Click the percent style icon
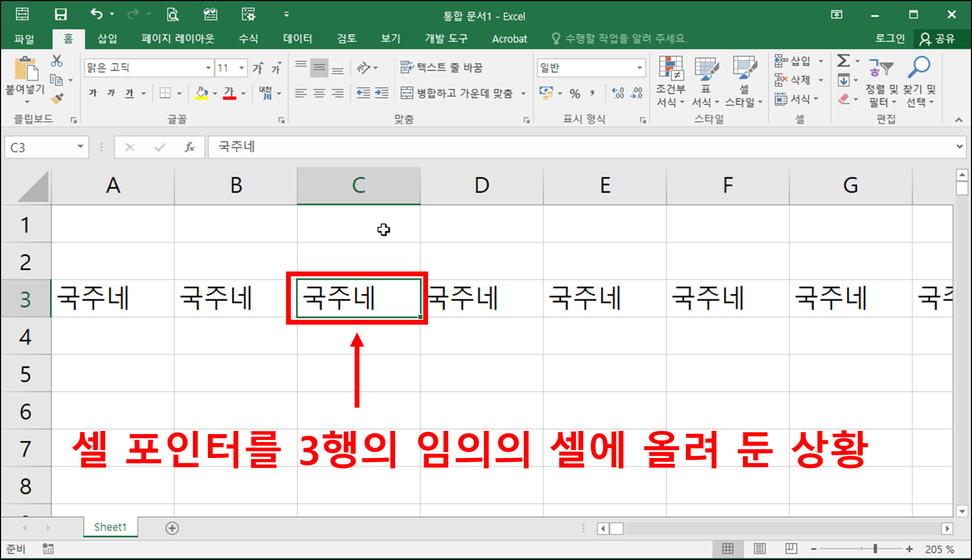 pyautogui.click(x=575, y=94)
